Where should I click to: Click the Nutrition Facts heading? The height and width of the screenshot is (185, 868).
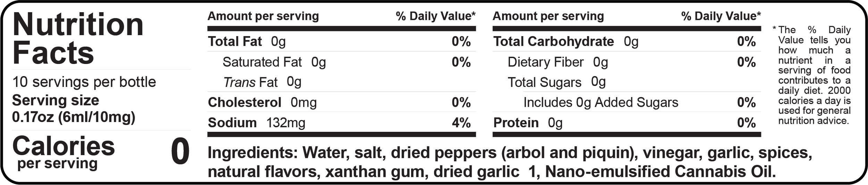point(78,39)
